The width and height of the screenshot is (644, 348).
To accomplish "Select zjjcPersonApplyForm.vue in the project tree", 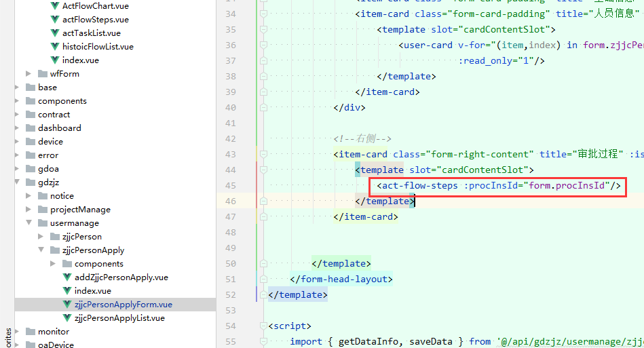I will pyautogui.click(x=123, y=305).
